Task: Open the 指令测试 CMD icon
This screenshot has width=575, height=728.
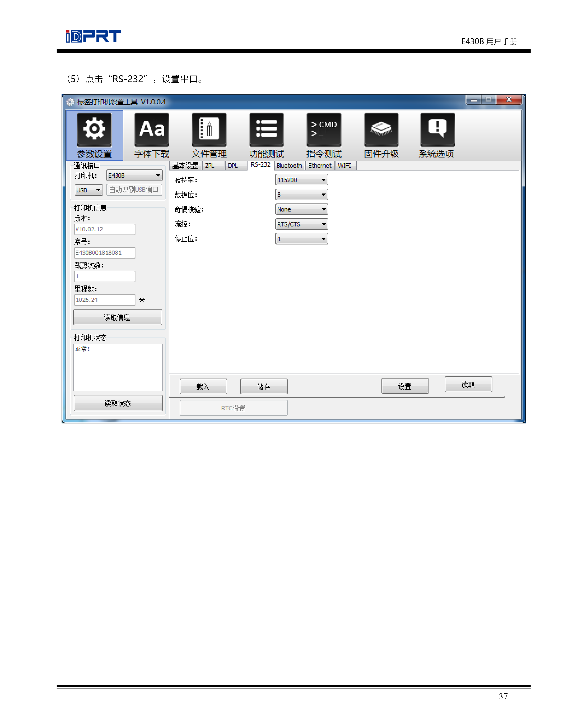Action: 324,129
